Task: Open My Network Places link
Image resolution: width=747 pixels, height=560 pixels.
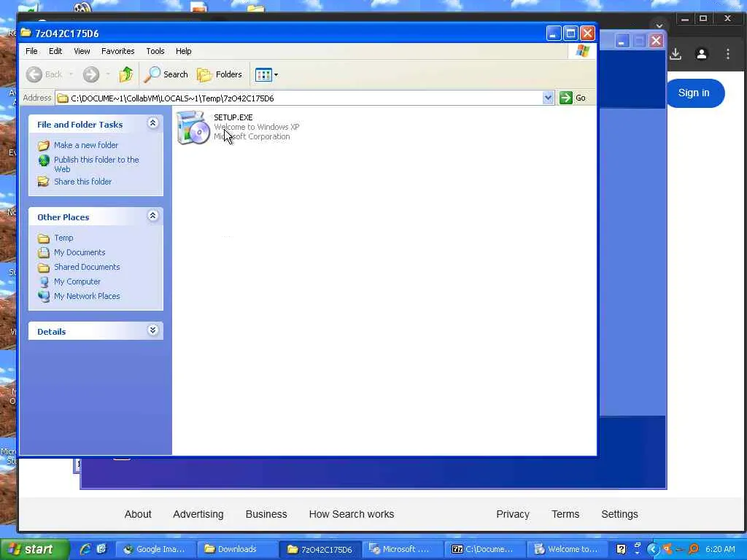Action: 87,296
